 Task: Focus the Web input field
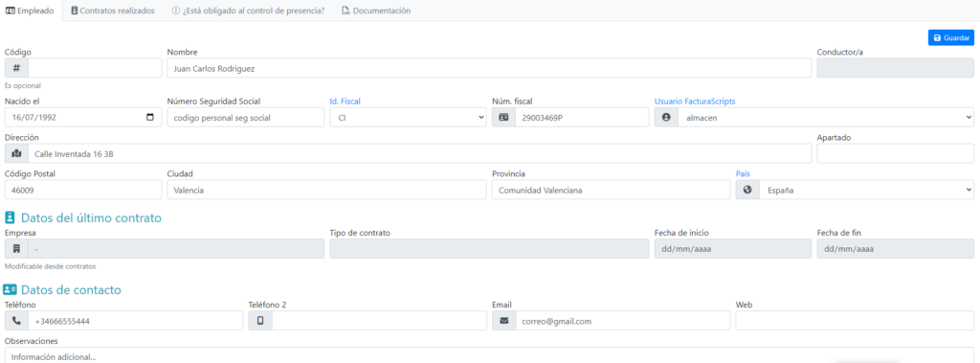[x=855, y=321]
